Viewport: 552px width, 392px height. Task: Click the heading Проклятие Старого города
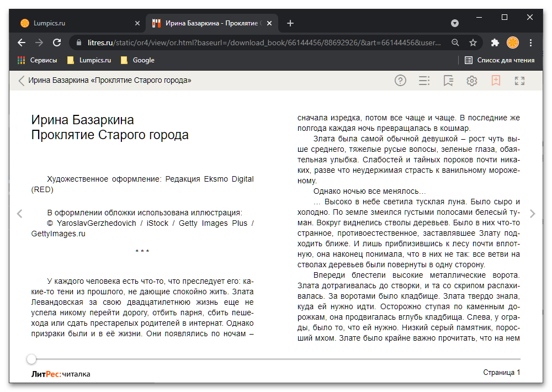coord(110,135)
